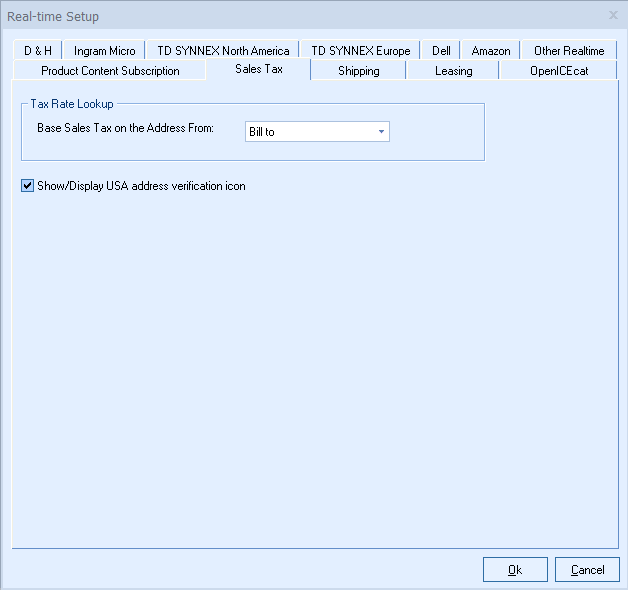
Task: Open the Leasing tab
Action: coord(453,71)
